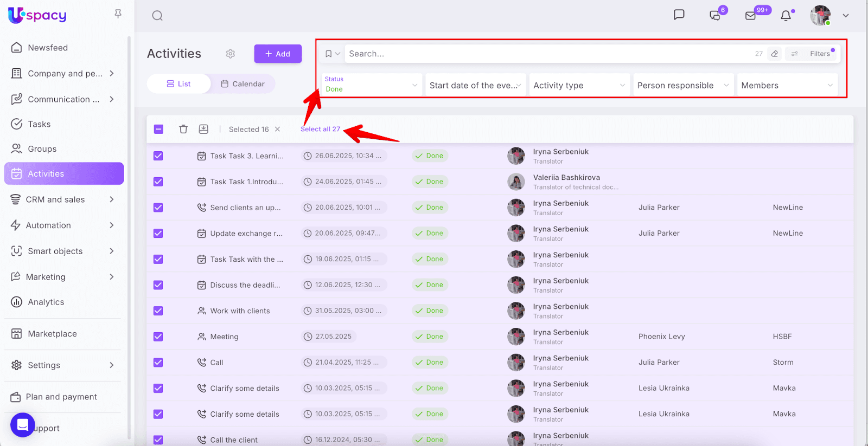This screenshot has width=868, height=446.
Task: Expand the Person responsible dropdown
Action: 682,85
